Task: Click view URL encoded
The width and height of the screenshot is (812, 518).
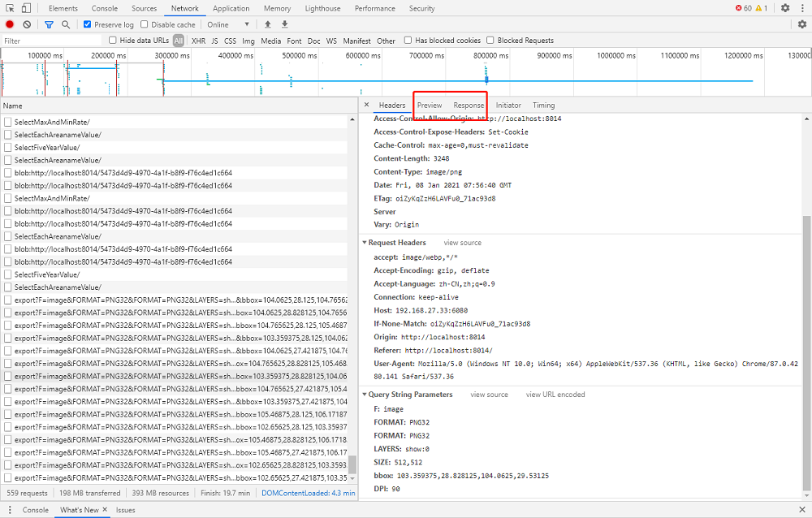Action: [x=555, y=395]
